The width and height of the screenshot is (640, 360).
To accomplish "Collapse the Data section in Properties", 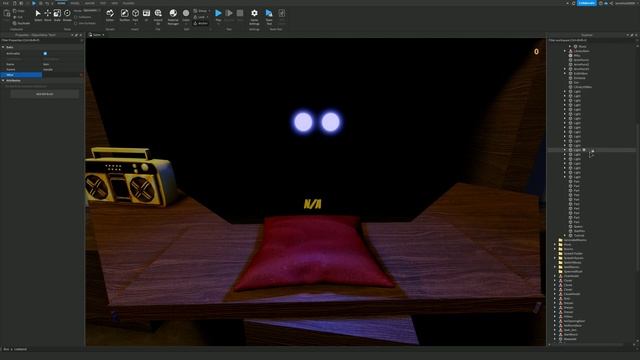I will coord(3,47).
